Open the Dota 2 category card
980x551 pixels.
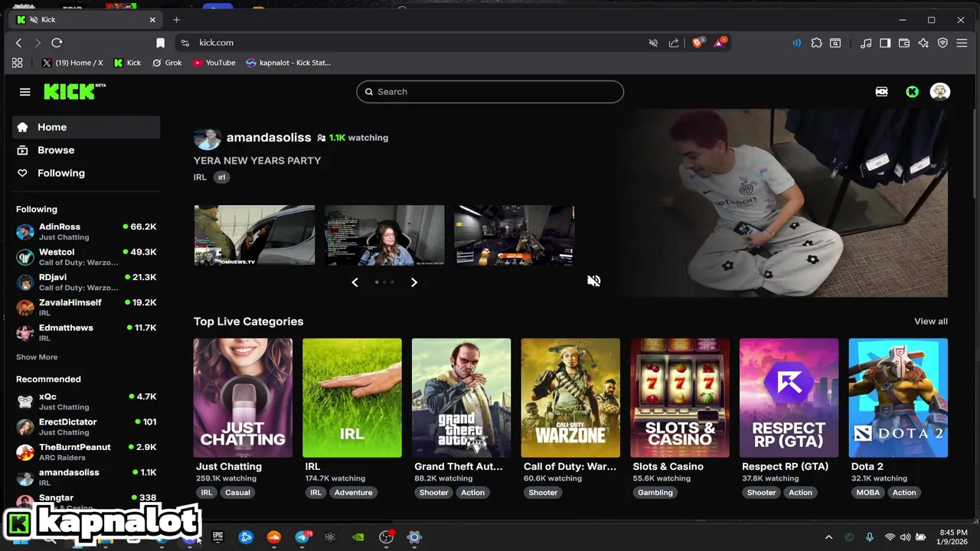pyautogui.click(x=898, y=398)
